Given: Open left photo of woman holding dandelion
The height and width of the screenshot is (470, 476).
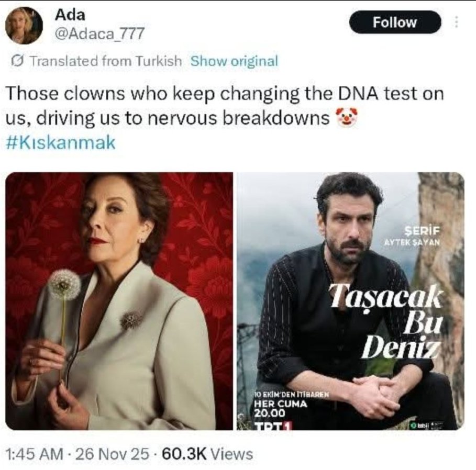Looking at the screenshot, I should [x=119, y=301].
